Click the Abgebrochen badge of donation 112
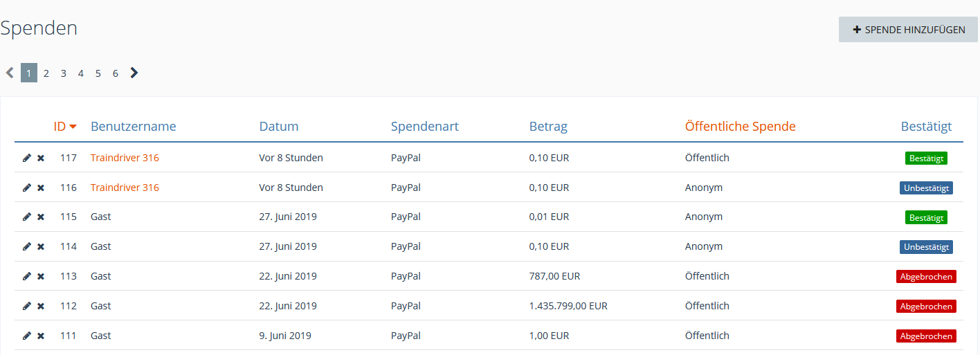Viewport: 980px width, 355px height. pyautogui.click(x=926, y=307)
